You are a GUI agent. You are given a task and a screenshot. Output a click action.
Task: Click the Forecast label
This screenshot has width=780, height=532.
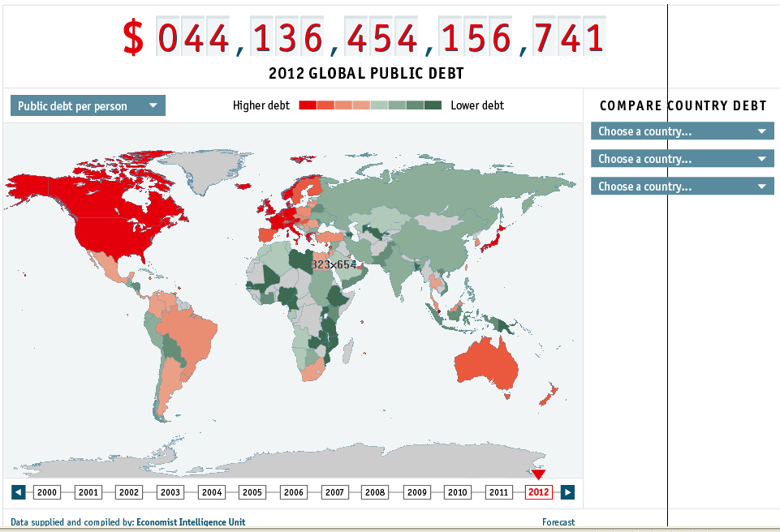click(x=558, y=522)
